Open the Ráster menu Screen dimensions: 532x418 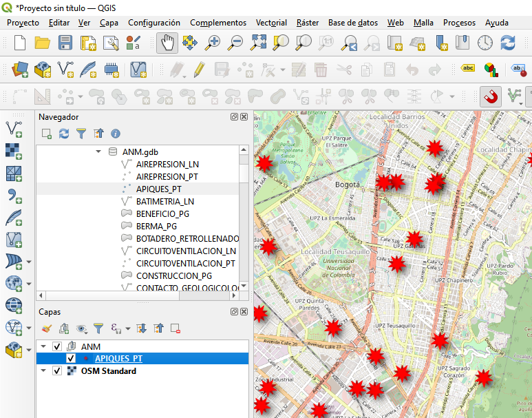coord(308,23)
